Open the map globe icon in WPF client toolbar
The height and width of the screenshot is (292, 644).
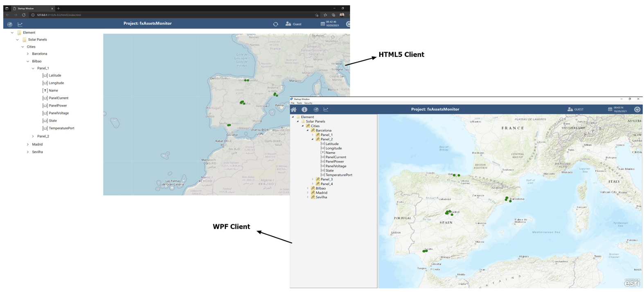[316, 110]
